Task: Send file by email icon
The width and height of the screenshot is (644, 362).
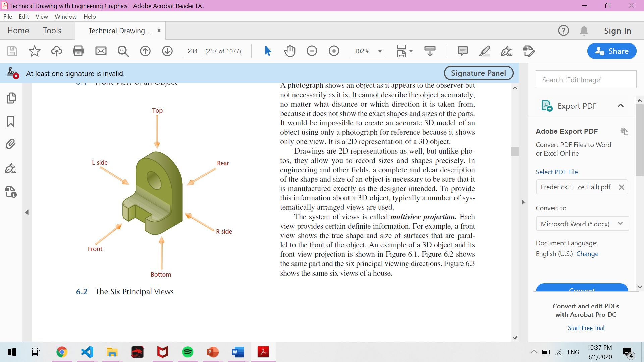Action: coord(101,51)
